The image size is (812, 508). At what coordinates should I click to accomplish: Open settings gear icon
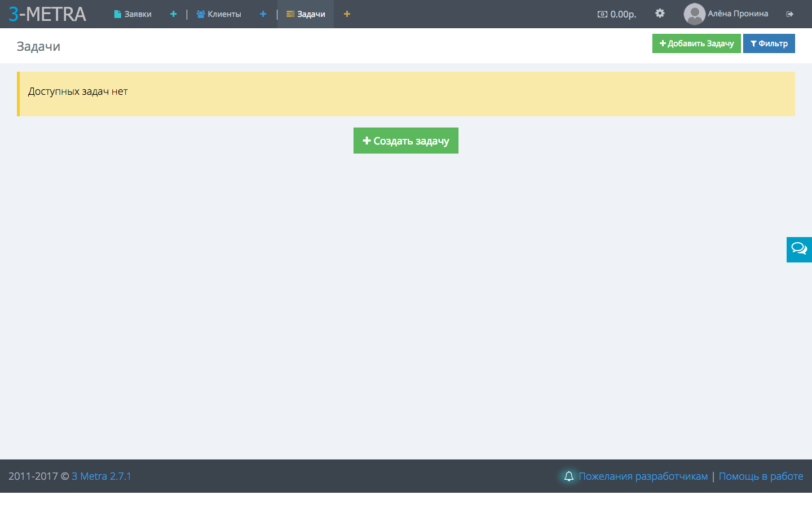pyautogui.click(x=660, y=14)
